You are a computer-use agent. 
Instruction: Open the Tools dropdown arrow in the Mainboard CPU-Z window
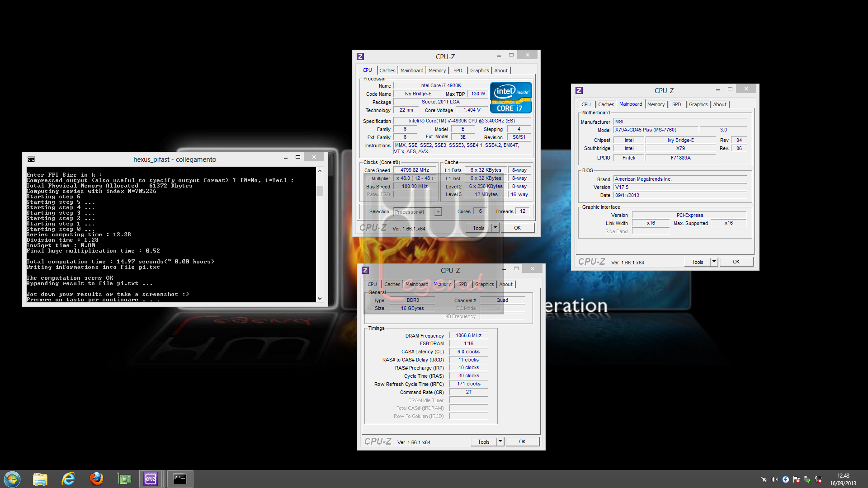(x=714, y=262)
